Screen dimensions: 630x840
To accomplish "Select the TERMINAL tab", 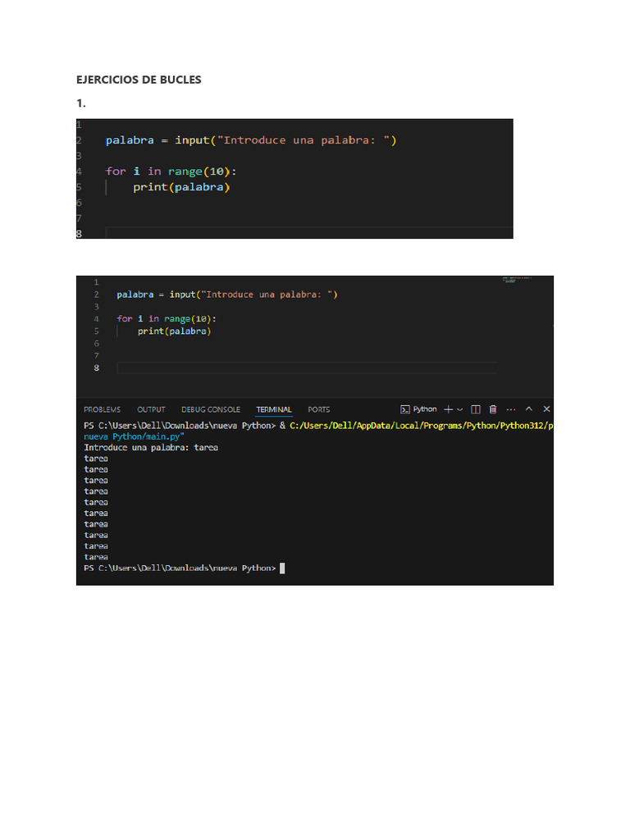I will pyautogui.click(x=274, y=409).
